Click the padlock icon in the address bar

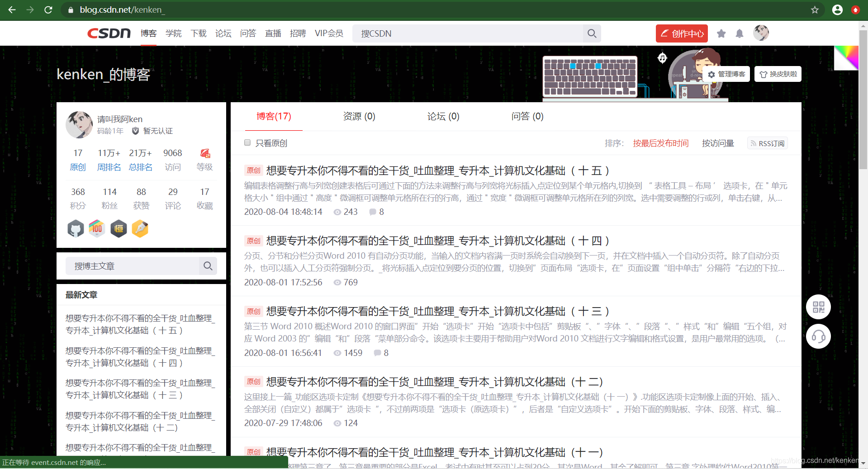71,9
